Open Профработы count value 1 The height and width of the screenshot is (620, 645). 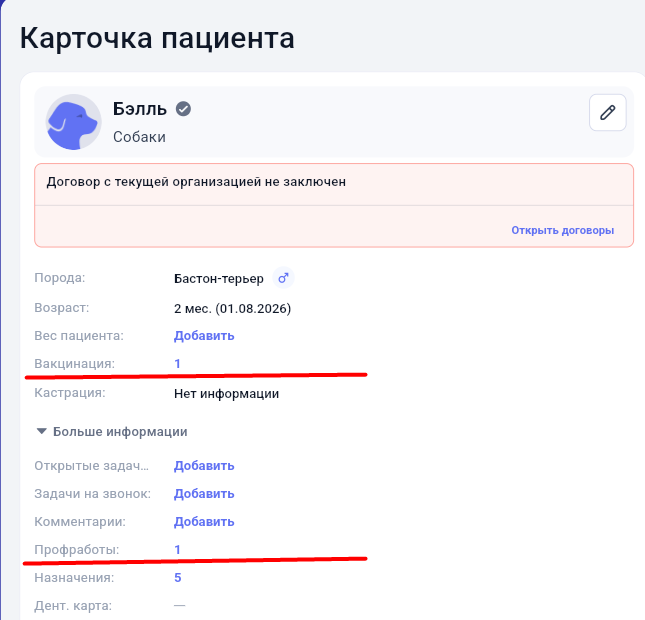point(177,550)
